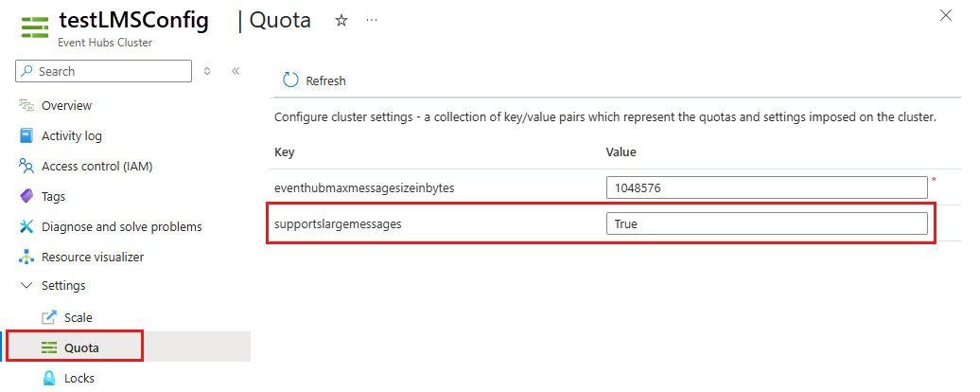This screenshot has height=392, width=980.
Task: Click the Scale icon under Settings
Action: point(50,317)
